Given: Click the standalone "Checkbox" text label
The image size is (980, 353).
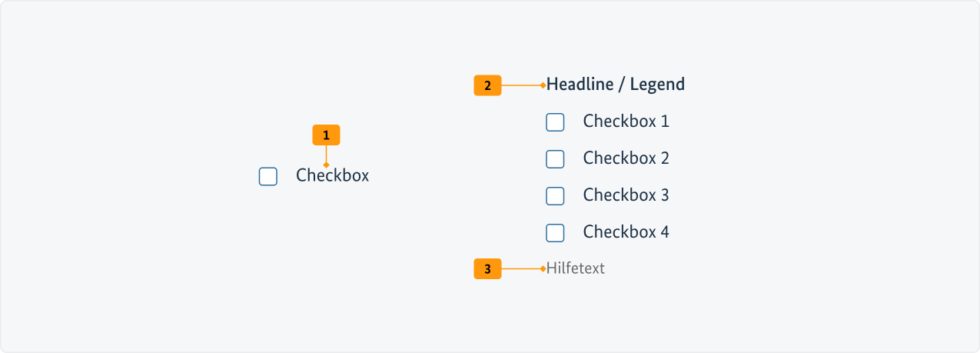Looking at the screenshot, I should [x=332, y=176].
